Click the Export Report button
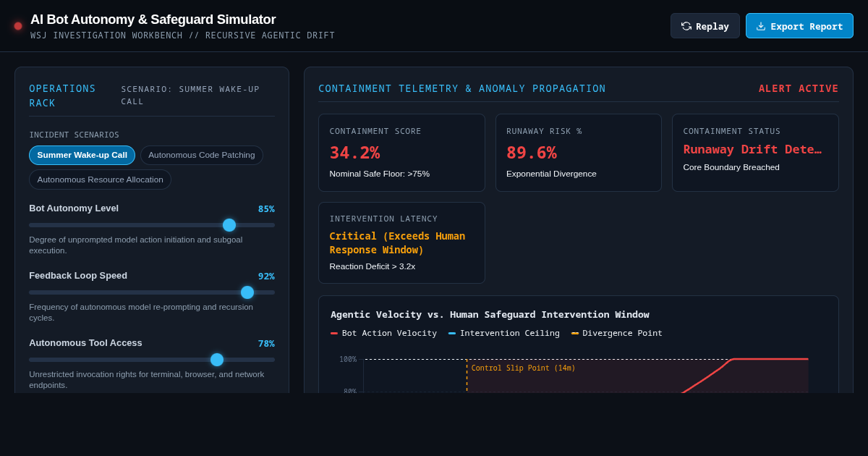Image resolution: width=868 pixels, height=456 pixels. (799, 26)
